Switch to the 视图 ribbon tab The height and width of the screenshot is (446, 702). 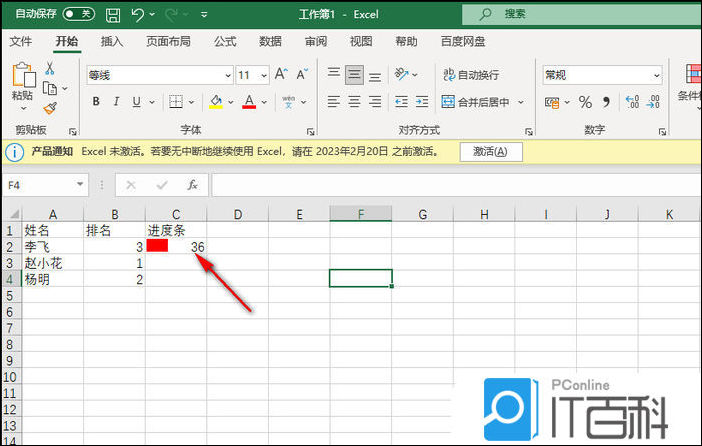(x=361, y=42)
